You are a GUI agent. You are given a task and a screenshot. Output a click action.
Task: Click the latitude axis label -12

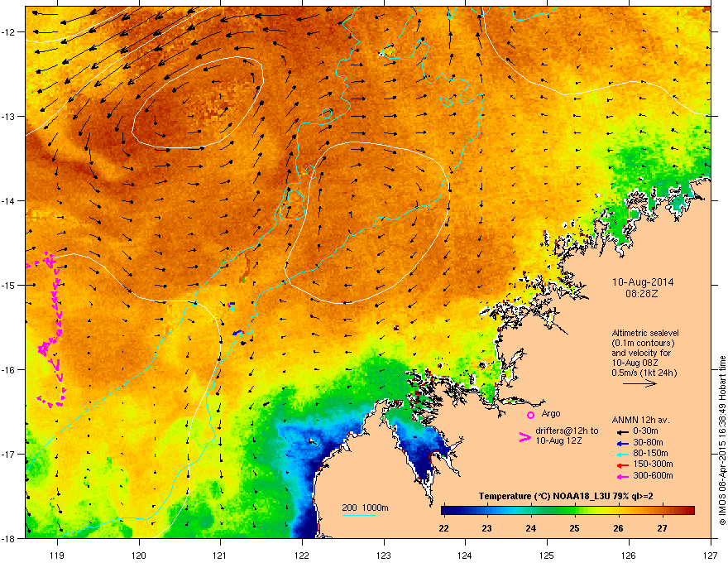(x=8, y=32)
